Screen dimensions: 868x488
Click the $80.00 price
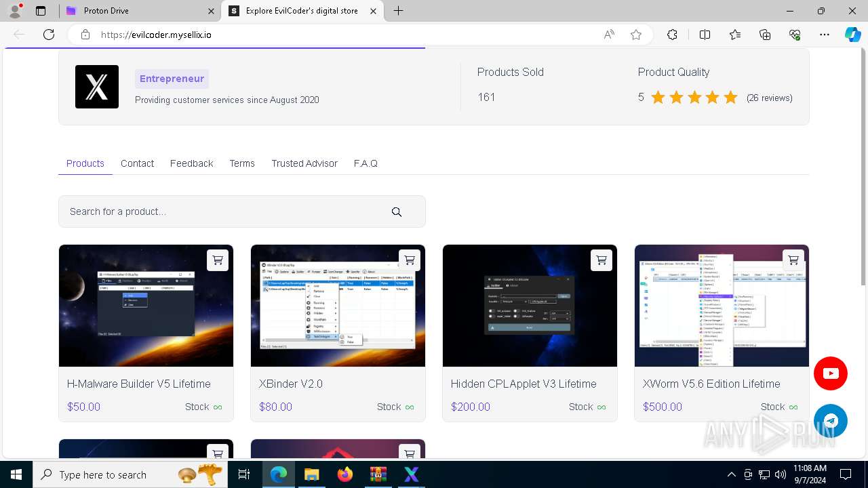click(275, 407)
